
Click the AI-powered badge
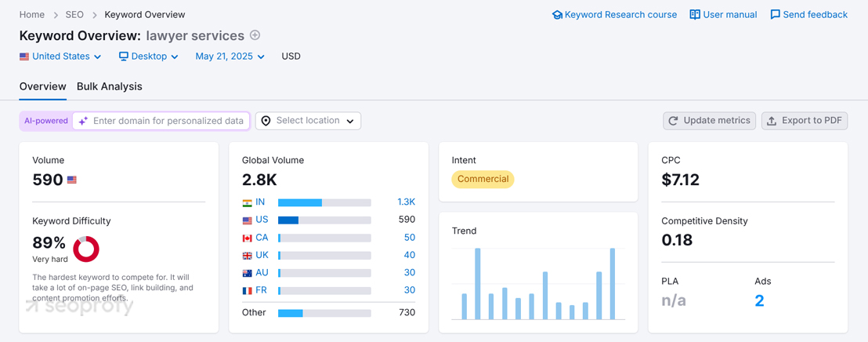46,121
